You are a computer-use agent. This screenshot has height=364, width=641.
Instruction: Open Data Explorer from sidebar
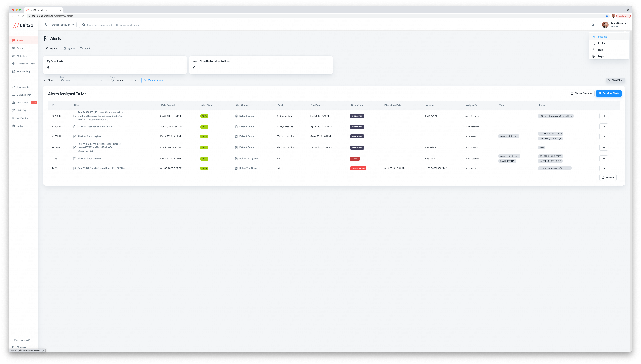(24, 95)
